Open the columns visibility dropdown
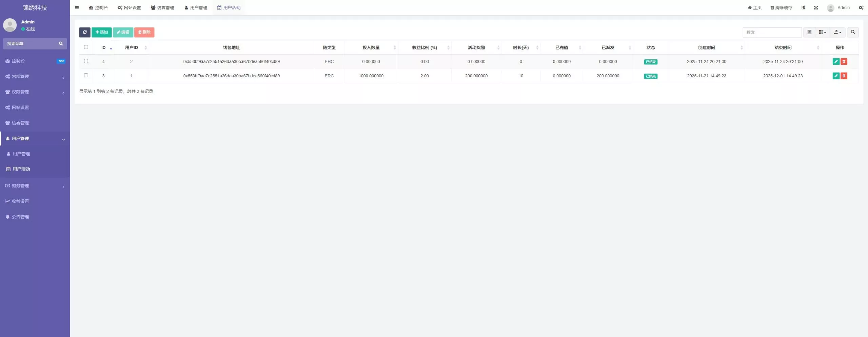This screenshot has width=868, height=337. coord(822,32)
